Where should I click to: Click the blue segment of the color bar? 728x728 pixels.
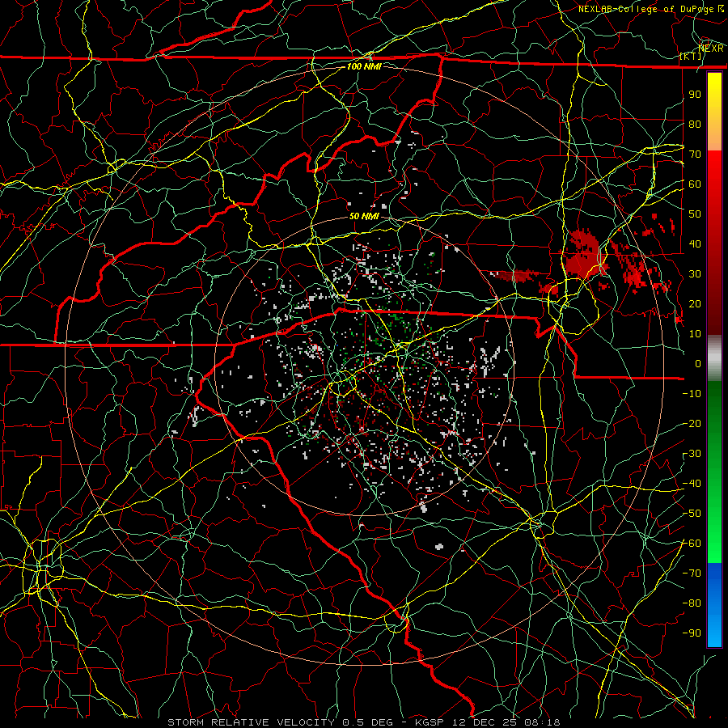714,604
